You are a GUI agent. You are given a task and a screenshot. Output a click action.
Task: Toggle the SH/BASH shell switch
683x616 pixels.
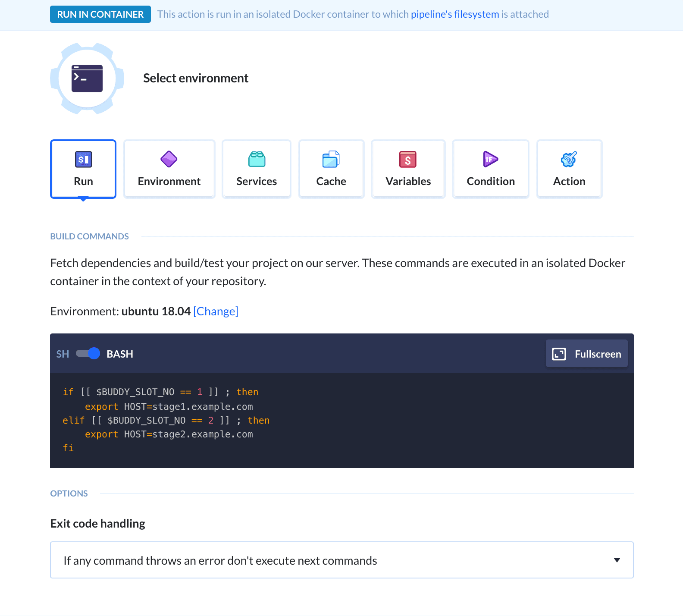coord(88,354)
